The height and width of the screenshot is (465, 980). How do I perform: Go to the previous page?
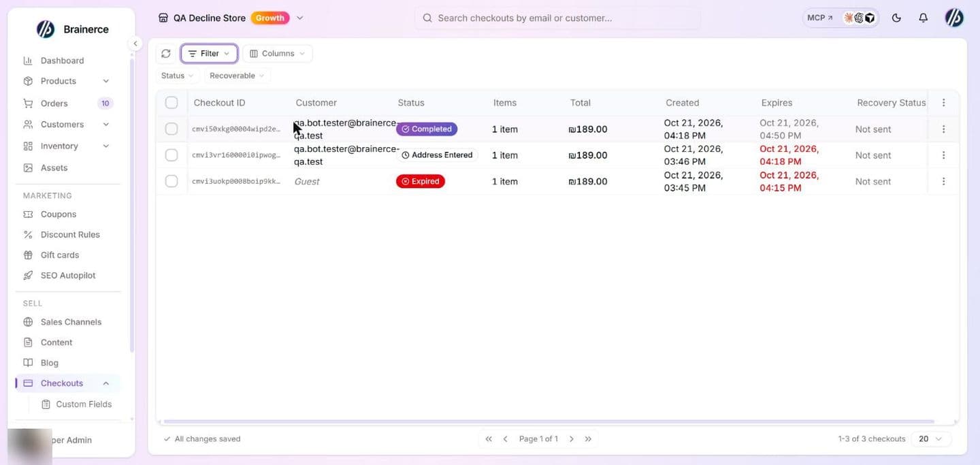click(505, 439)
